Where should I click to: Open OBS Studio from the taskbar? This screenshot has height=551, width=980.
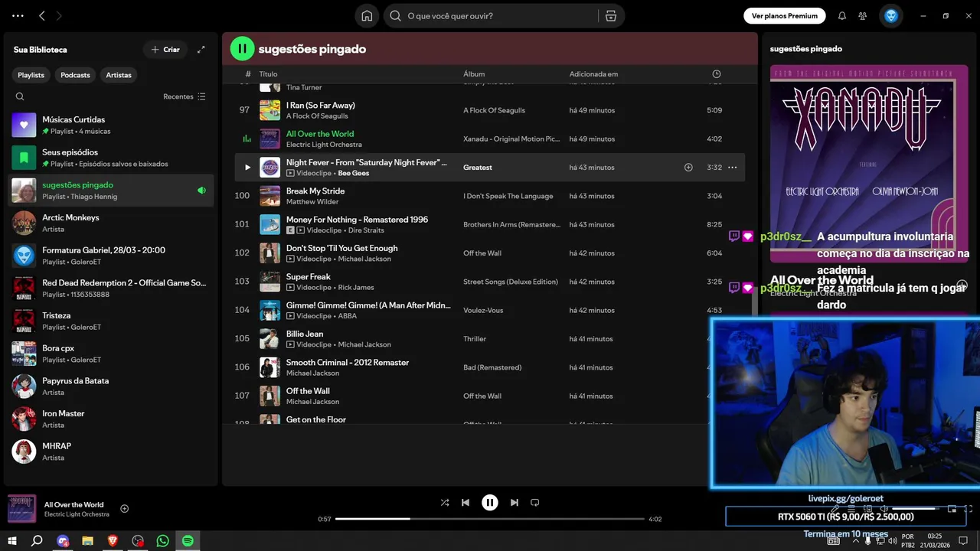point(138,541)
